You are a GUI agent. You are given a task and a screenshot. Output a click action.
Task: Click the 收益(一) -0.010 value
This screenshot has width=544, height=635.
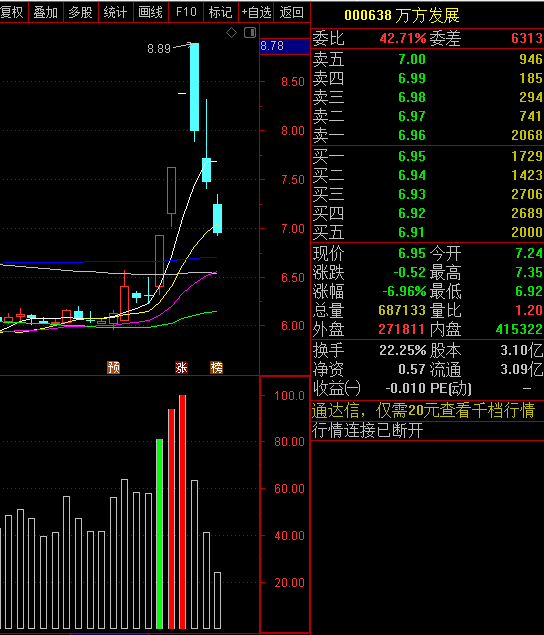tap(405, 388)
